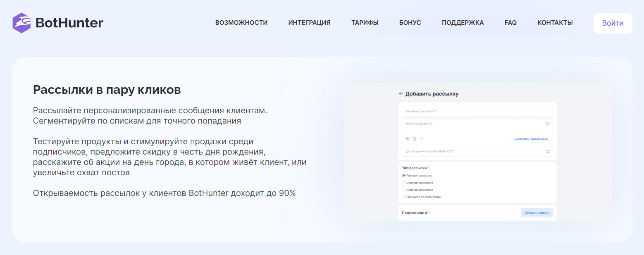Click the calendar icon in date field
Screen dimensions: 644x255
[548, 151]
